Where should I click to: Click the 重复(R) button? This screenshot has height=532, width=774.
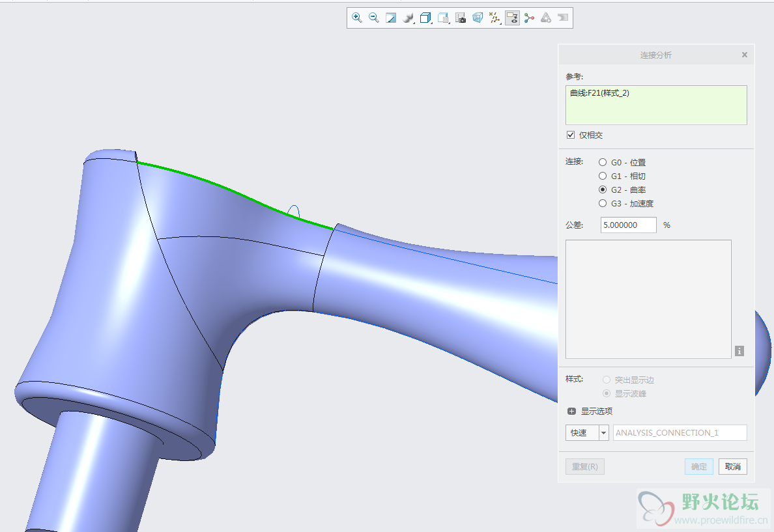(x=585, y=466)
